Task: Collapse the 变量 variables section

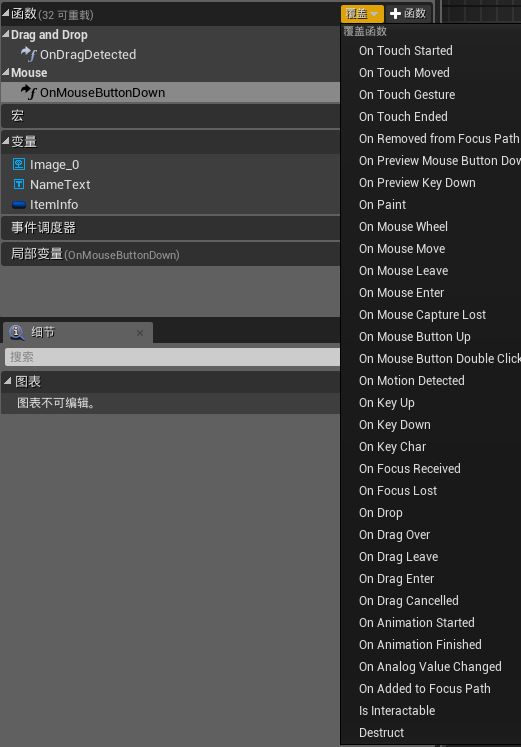Action: 6,141
